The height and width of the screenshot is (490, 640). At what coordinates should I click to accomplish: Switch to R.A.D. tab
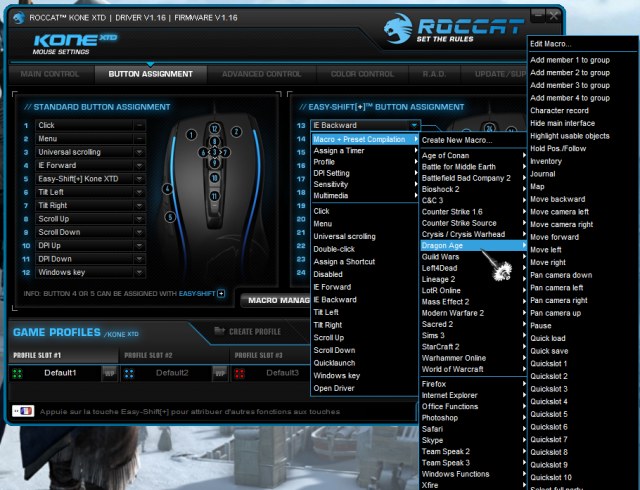click(434, 74)
